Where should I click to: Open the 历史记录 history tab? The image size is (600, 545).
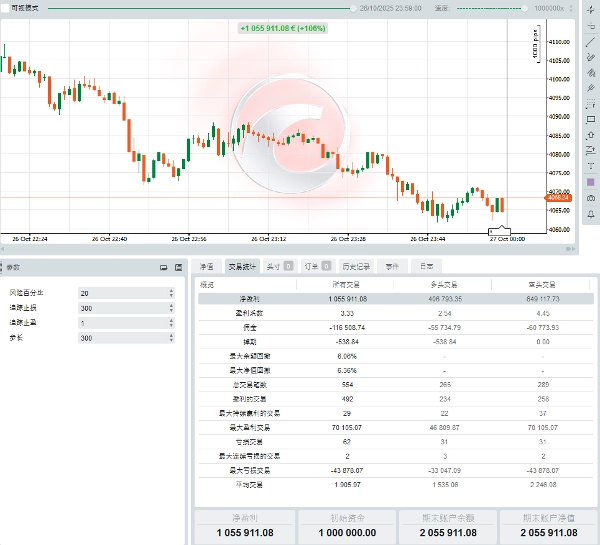[x=356, y=266]
